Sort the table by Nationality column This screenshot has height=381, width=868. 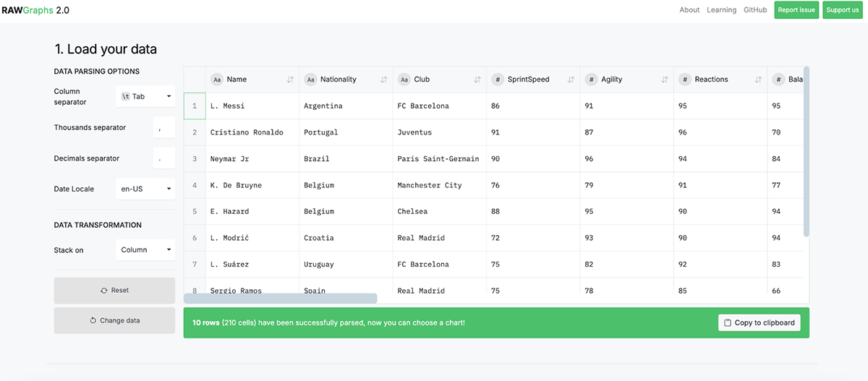tap(383, 80)
